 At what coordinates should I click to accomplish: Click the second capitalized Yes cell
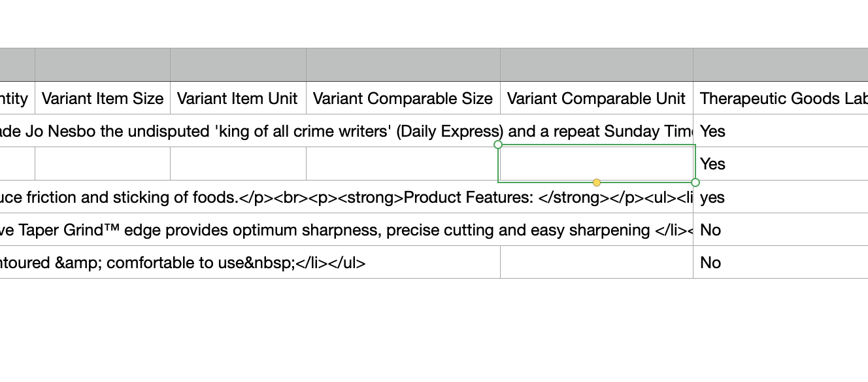(780, 164)
